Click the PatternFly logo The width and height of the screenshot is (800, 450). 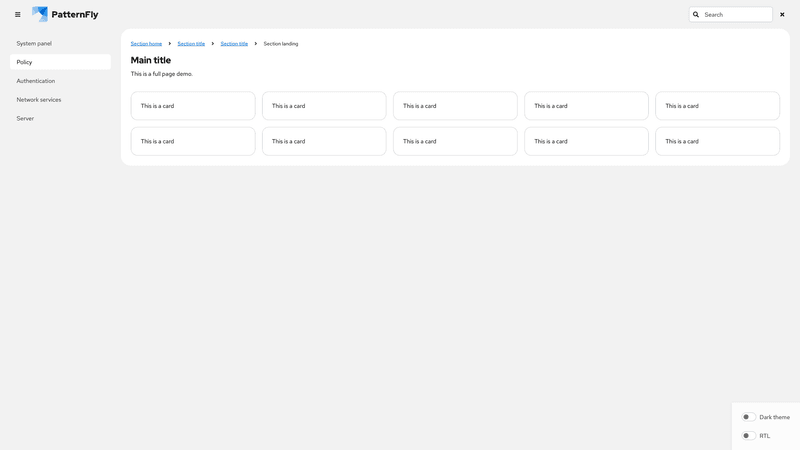coord(65,14)
